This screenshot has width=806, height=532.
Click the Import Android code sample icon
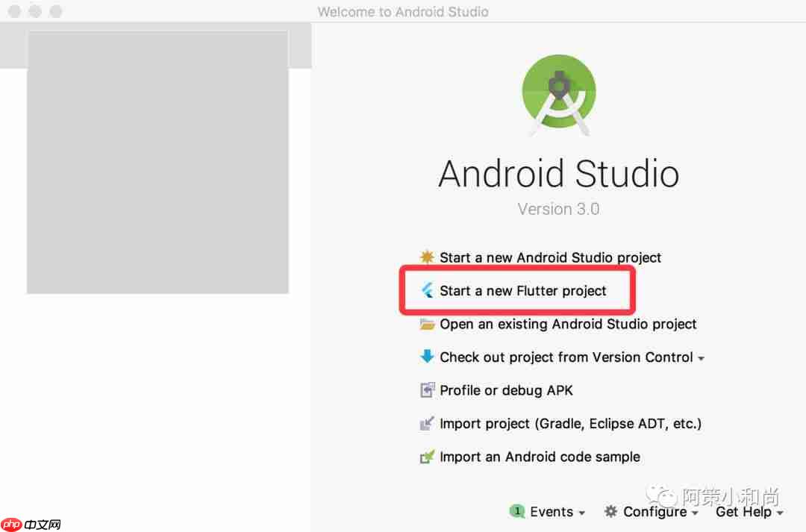click(x=427, y=457)
